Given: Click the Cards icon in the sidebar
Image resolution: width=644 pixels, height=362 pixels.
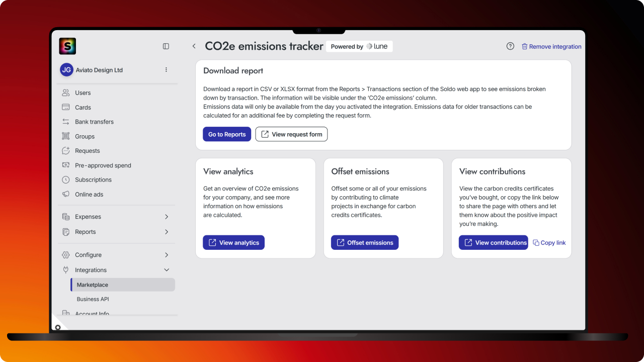Looking at the screenshot, I should [65, 107].
